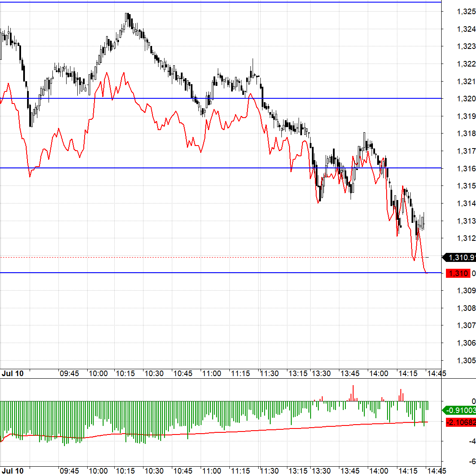Click the 0 label on indicator axis

coord(473,401)
